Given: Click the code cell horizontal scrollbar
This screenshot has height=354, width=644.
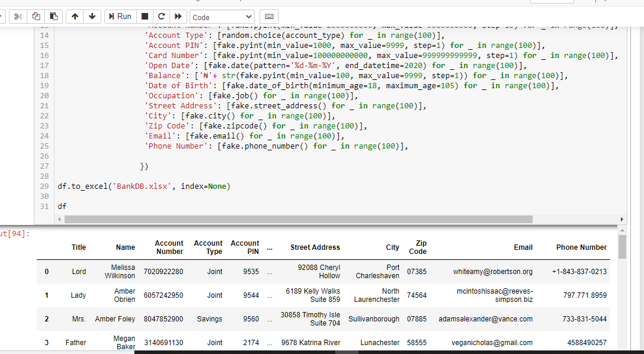Looking at the screenshot, I should pyautogui.click(x=299, y=220).
